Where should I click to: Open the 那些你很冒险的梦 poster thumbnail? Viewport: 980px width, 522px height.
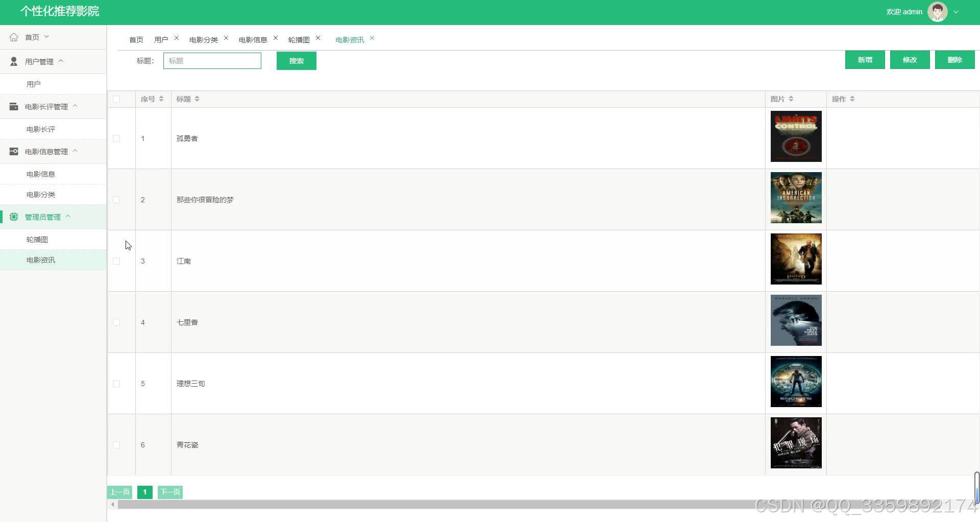coord(796,198)
